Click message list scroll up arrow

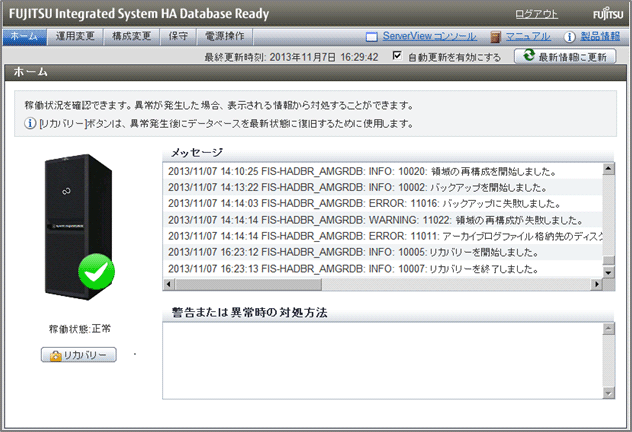pos(609,169)
